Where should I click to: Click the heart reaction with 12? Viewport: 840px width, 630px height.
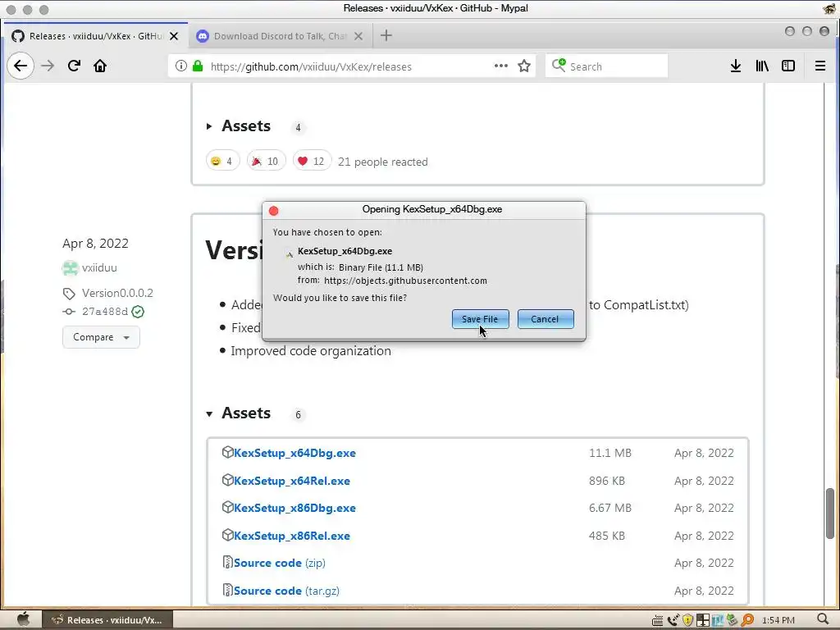[x=312, y=161]
